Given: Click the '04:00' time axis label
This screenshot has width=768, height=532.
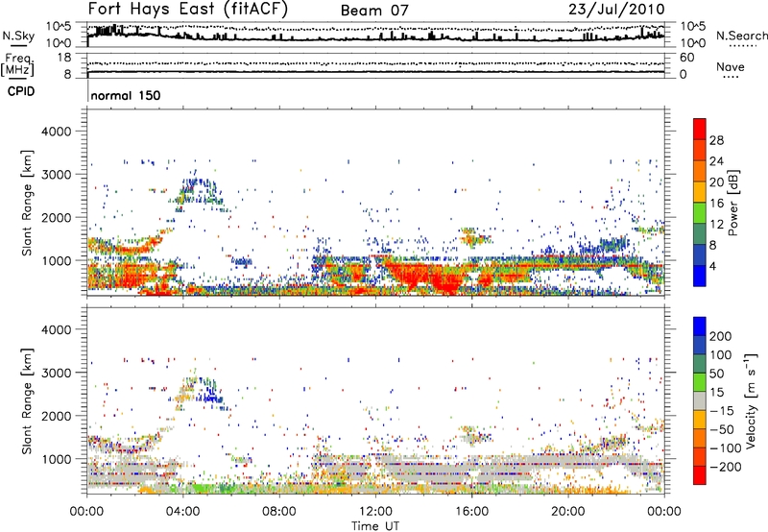Looking at the screenshot, I should (182, 512).
